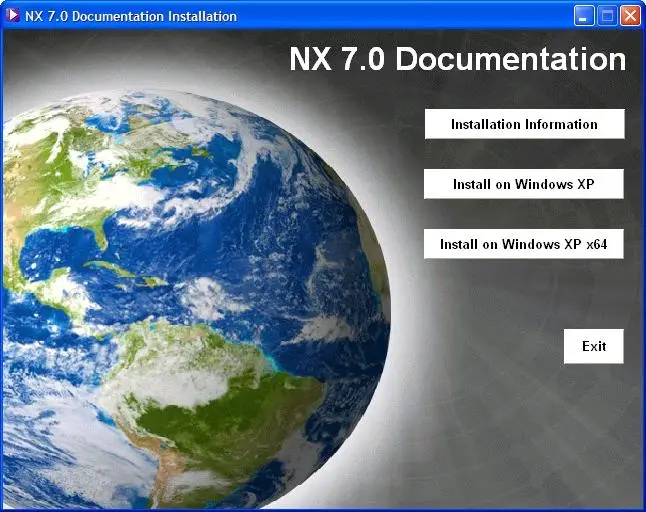646x512 pixels.
Task: Click the NX 7.0 Documentation heading text
Action: (x=457, y=59)
